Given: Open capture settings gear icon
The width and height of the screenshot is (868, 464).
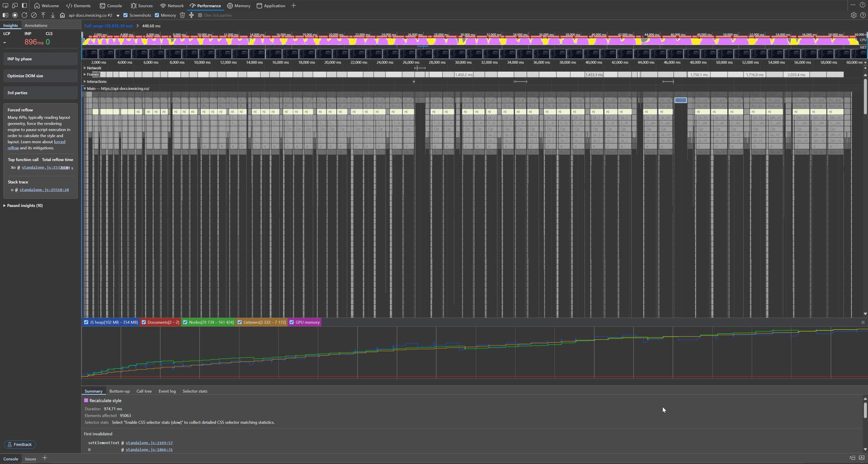Looking at the screenshot, I should click(854, 15).
